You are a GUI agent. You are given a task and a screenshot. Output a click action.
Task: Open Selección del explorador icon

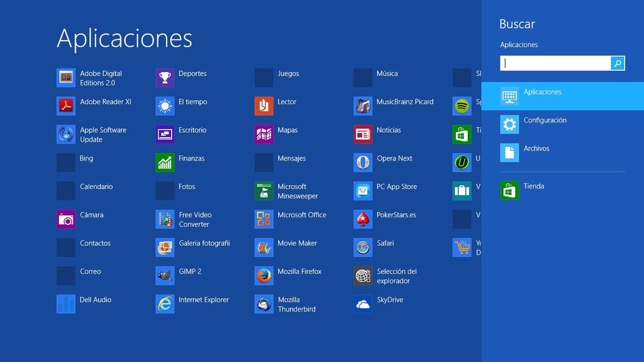coord(362,276)
